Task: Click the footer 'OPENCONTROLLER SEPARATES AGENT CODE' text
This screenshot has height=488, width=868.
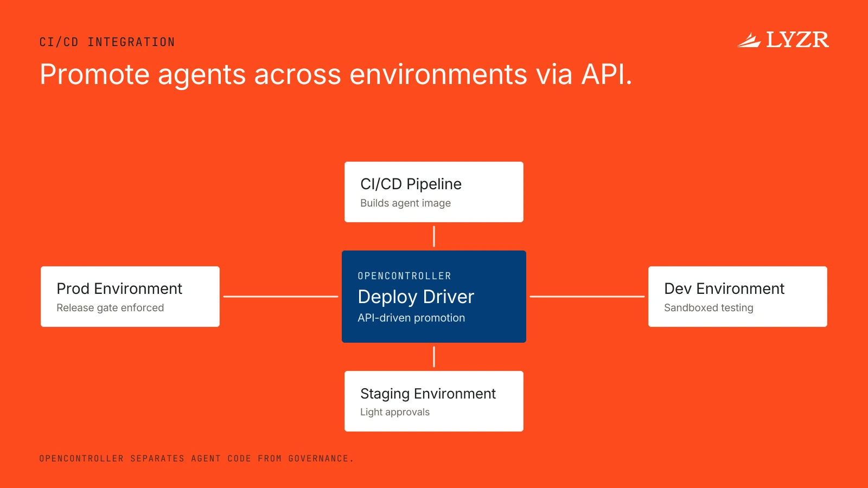Action: click(145, 459)
